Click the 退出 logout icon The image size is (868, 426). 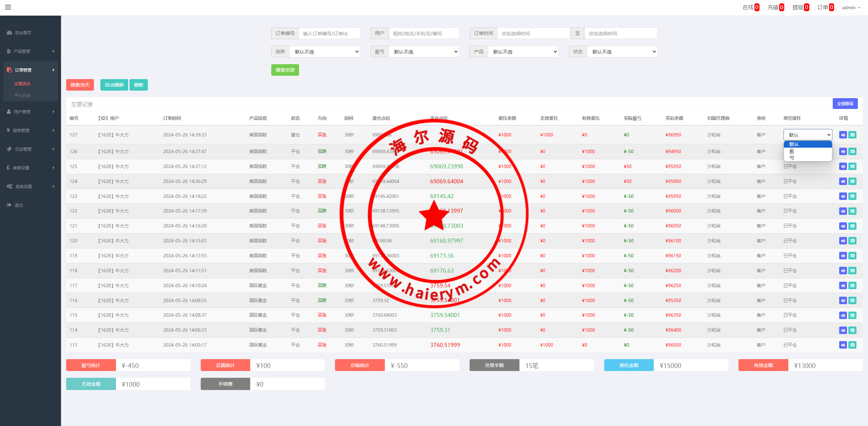(9, 205)
